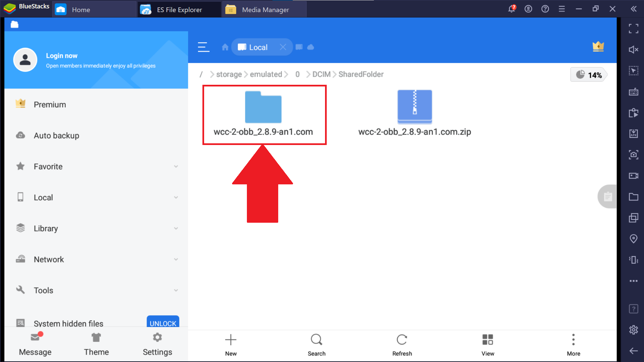This screenshot has height=362, width=644.
Task: Toggle BlueStacks fullscreen mode
Action: click(x=633, y=29)
